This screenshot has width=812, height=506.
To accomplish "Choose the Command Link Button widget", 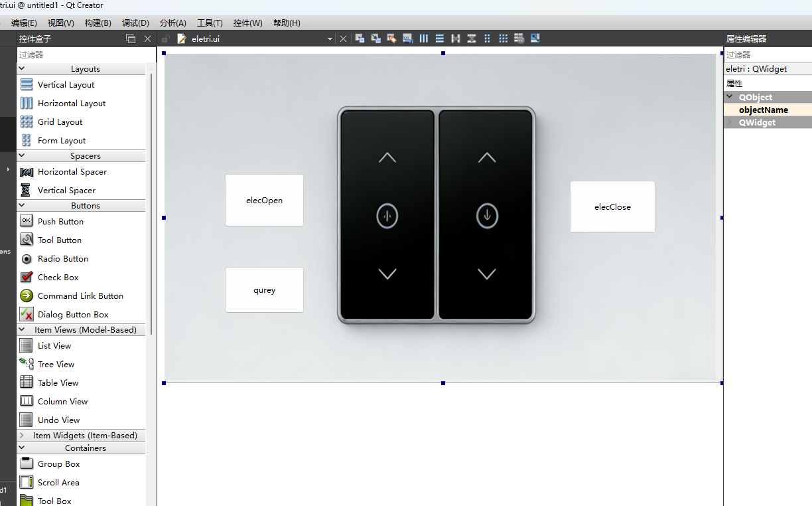I will coord(81,296).
